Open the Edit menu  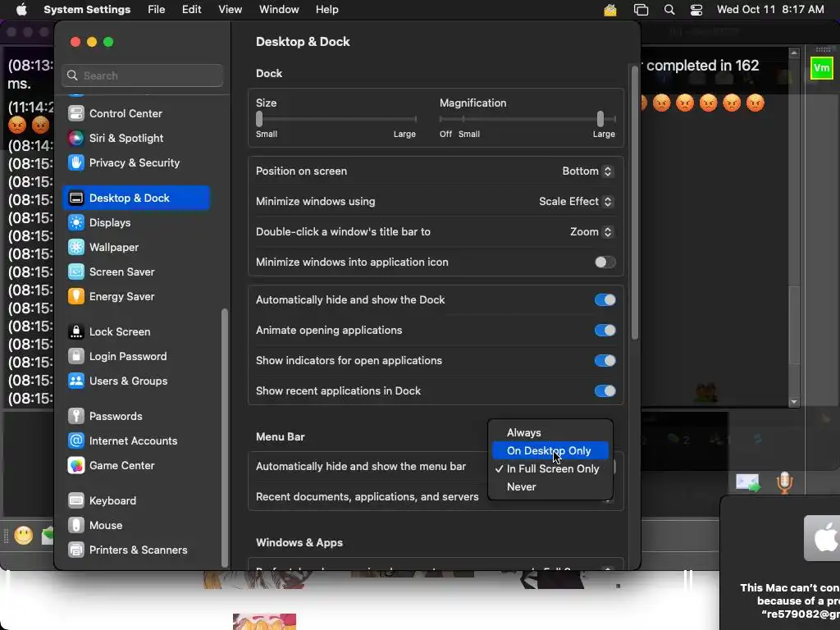click(191, 10)
